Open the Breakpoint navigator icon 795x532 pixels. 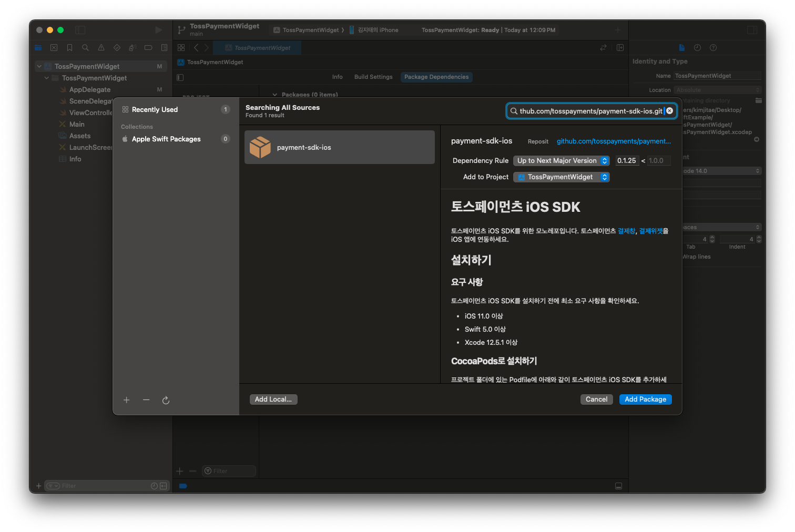[148, 47]
